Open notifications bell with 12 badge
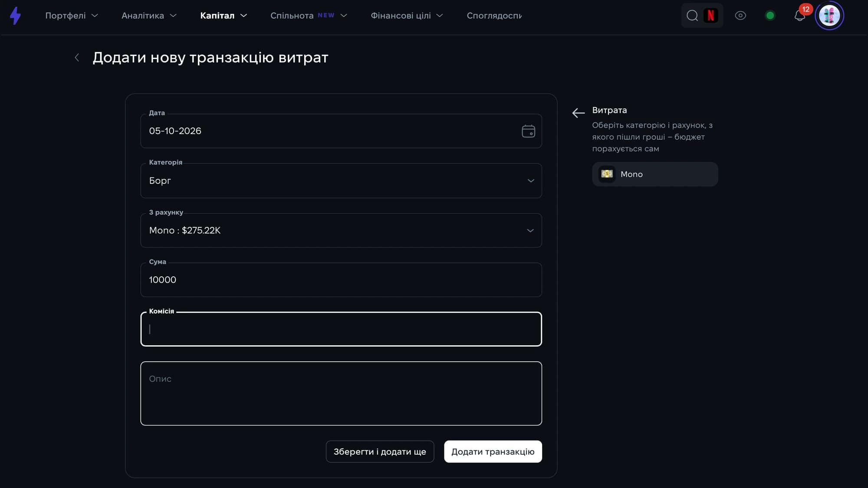Screen dimensions: 868x488 pos(800,16)
